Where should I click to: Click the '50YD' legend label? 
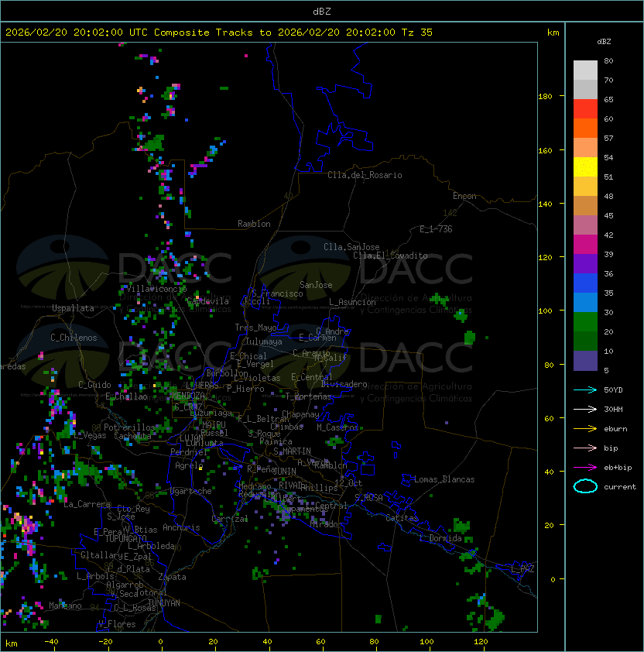click(613, 389)
